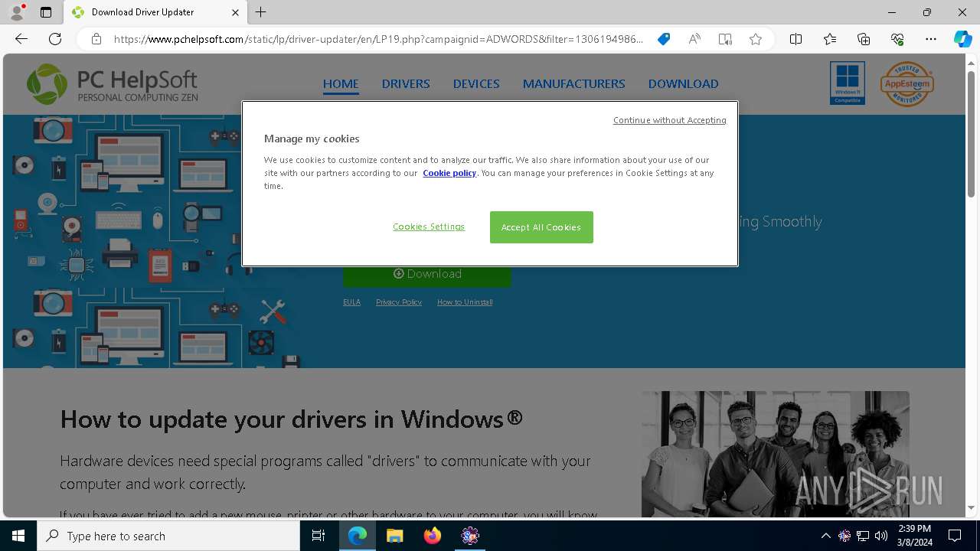Add page to favorites with star icon

(756, 39)
